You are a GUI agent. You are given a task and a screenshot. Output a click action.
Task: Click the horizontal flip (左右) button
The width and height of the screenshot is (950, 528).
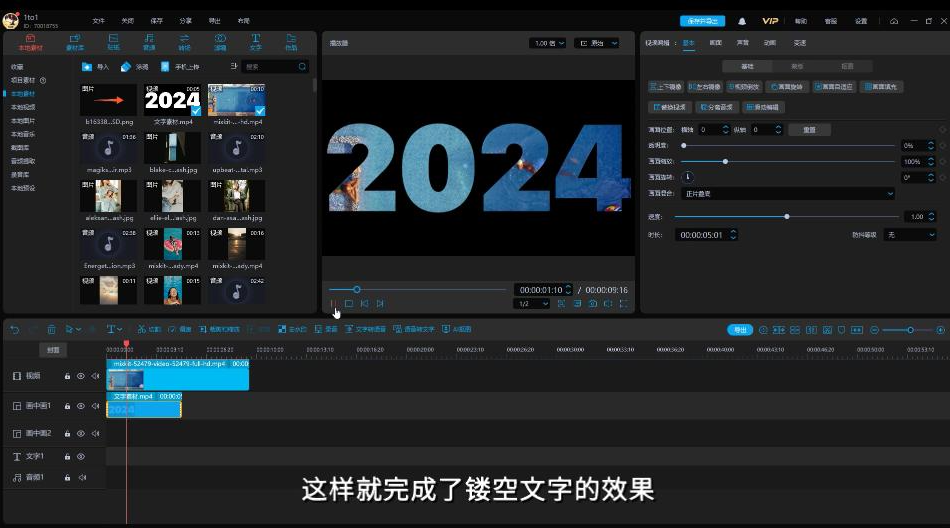705,87
